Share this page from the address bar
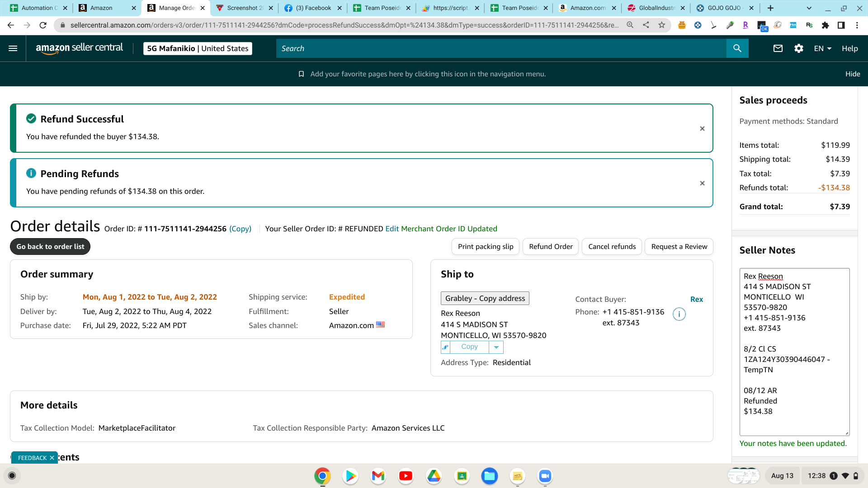The height and width of the screenshot is (488, 868). pos(646,25)
